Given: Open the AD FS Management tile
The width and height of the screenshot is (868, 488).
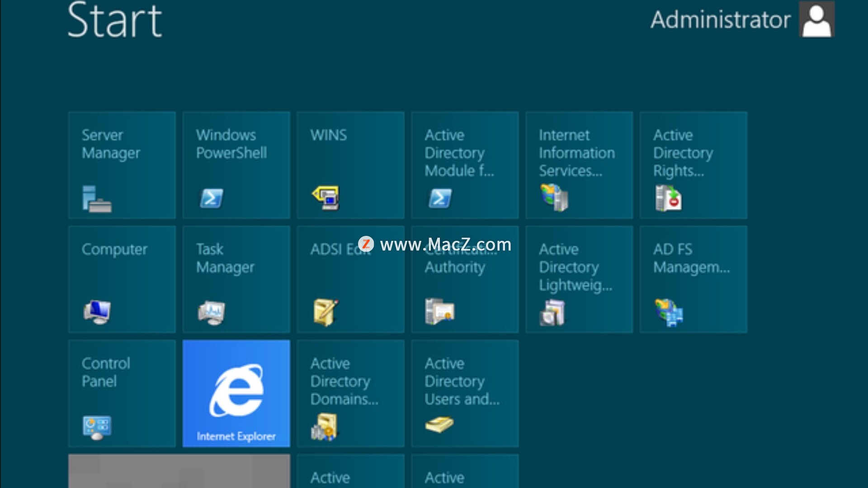Looking at the screenshot, I should 693,280.
